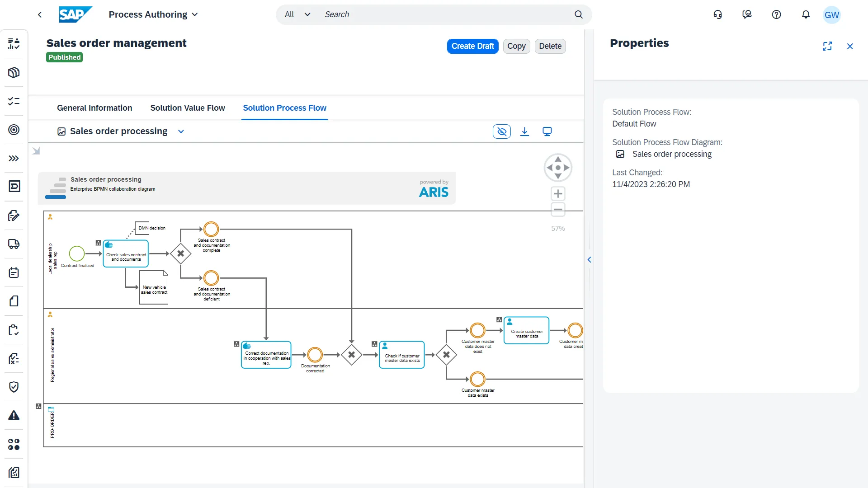Viewport: 868px width, 488px height.
Task: Open the target goals sidebar icon
Action: (14, 130)
